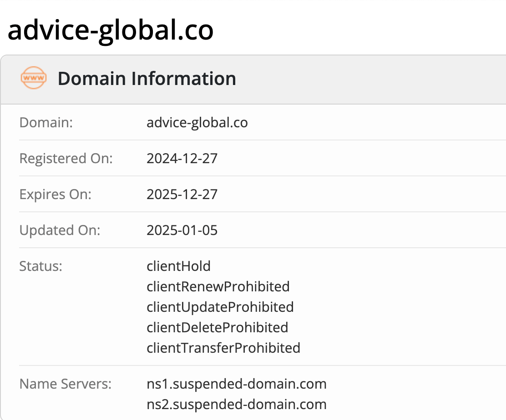
Task: Click the Name Servers: label
Action: (x=66, y=384)
